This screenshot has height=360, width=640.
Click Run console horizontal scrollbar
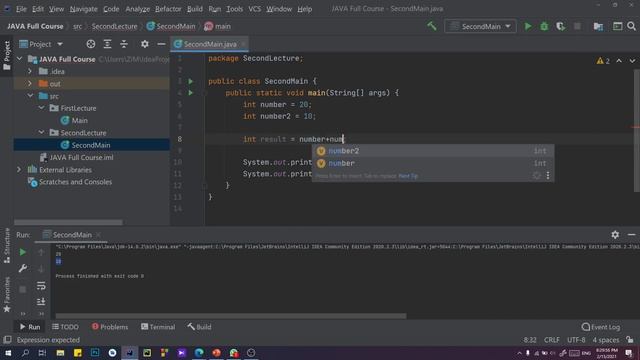coord(231,316)
